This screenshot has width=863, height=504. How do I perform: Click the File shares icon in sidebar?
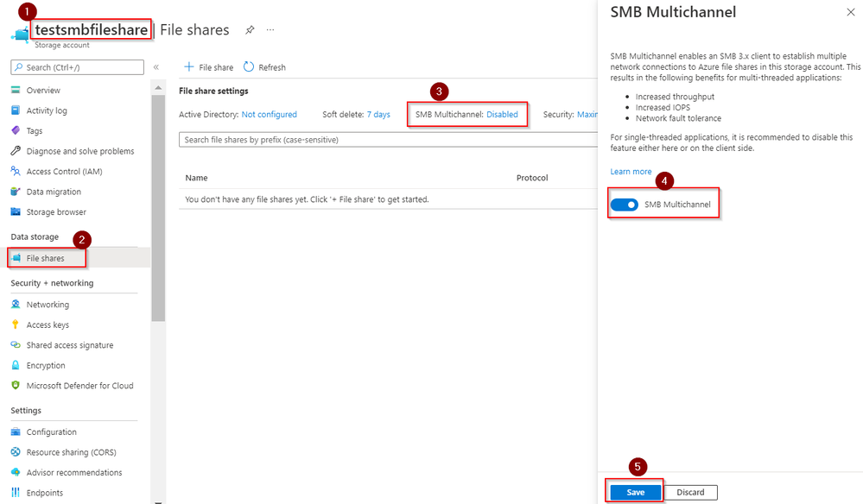[16, 258]
